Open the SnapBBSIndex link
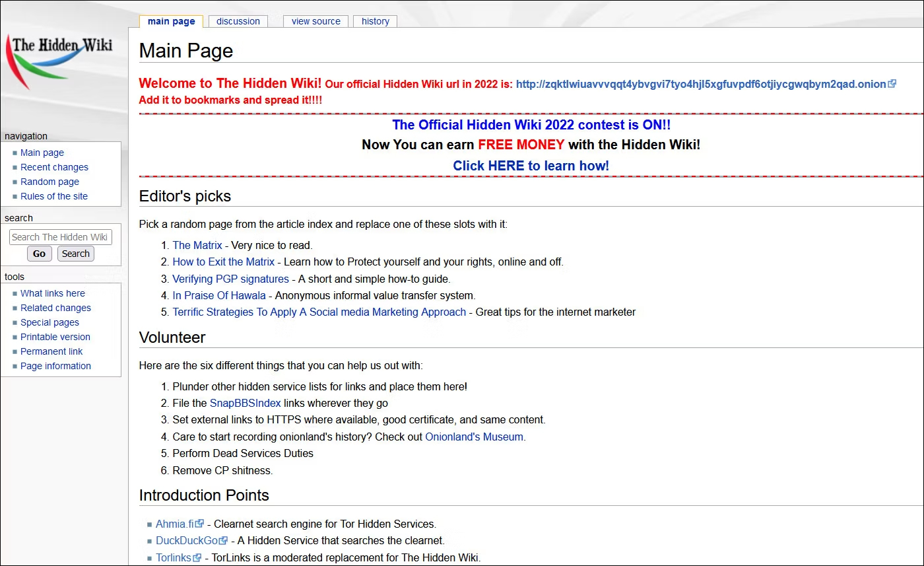Viewport: 924px width, 566px height. tap(245, 403)
